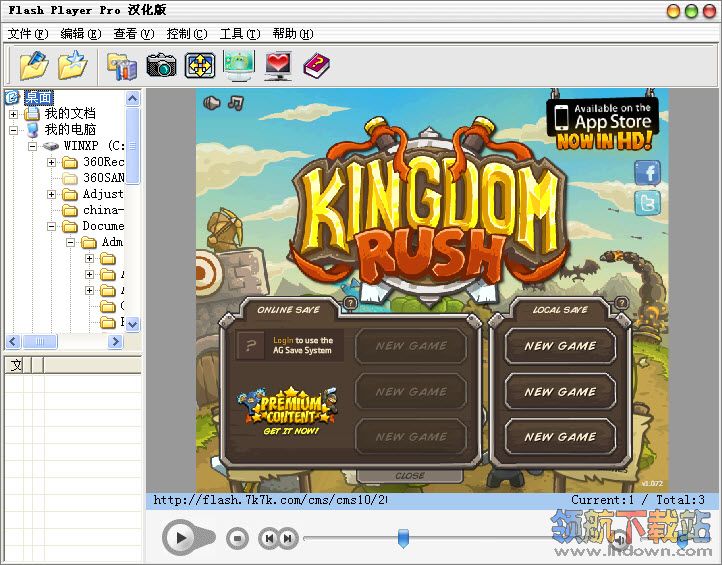Screen dimensions: 722x565
Task: Expand the 我的文档 tree node
Action: pos(13,114)
